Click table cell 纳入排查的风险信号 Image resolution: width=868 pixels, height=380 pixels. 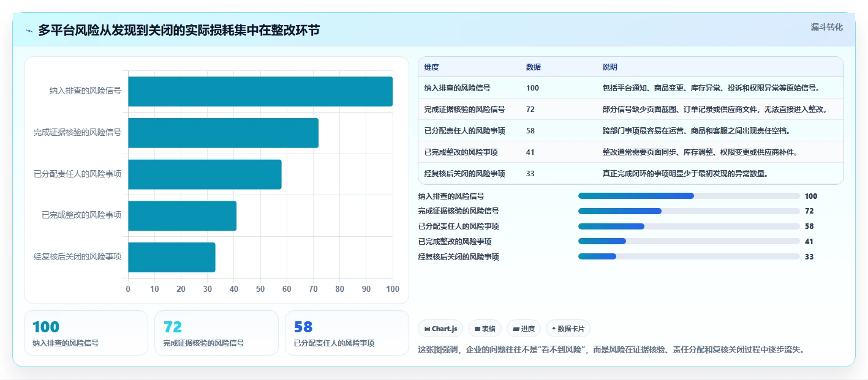[x=457, y=88]
